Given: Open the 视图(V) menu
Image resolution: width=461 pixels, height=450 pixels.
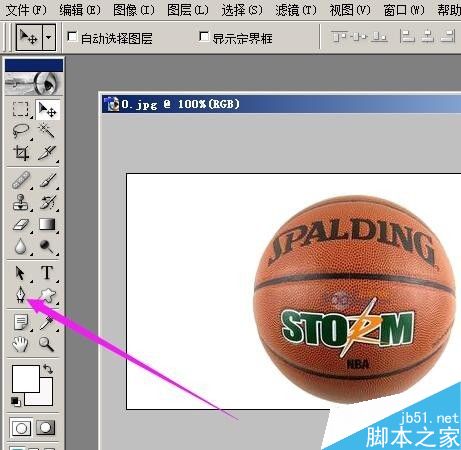Looking at the screenshot, I should click(350, 10).
